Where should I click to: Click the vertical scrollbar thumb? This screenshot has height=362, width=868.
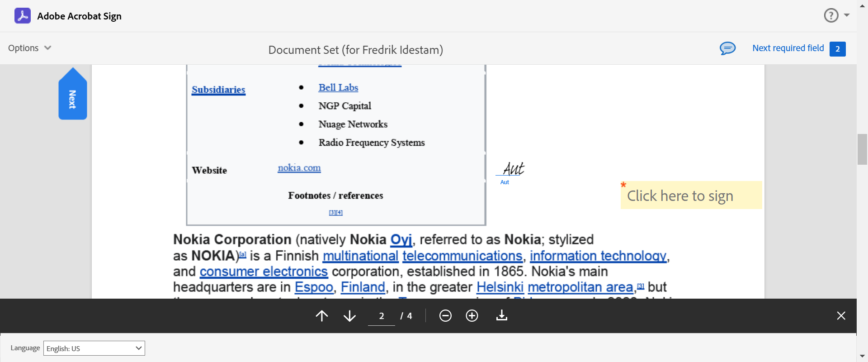click(862, 149)
